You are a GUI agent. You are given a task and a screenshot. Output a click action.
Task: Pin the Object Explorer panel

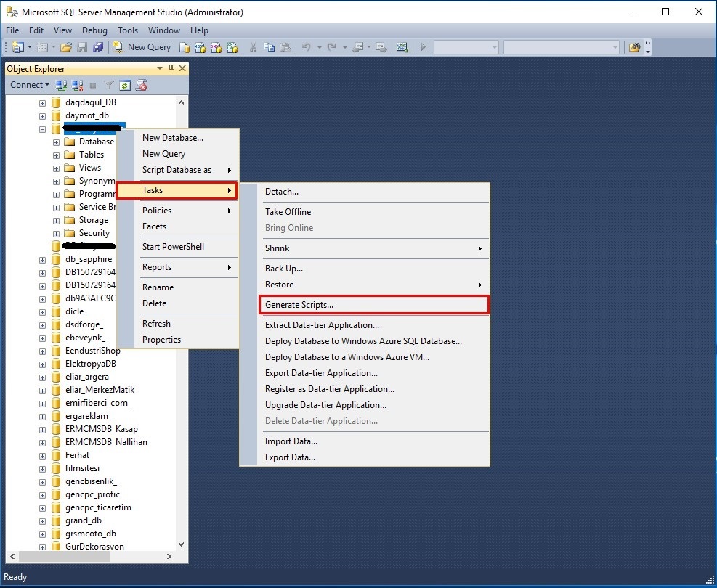click(171, 68)
